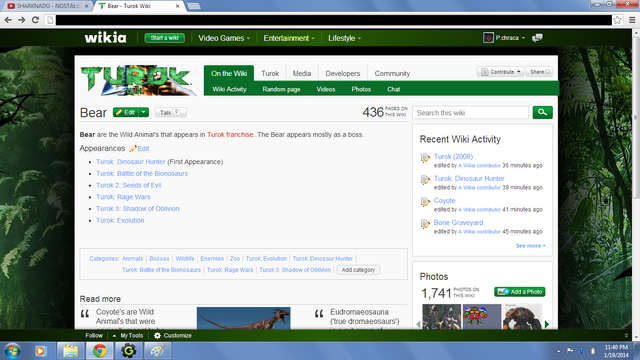The width and height of the screenshot is (640, 360).
Task: Click the Customize gear icon
Action: 158,336
